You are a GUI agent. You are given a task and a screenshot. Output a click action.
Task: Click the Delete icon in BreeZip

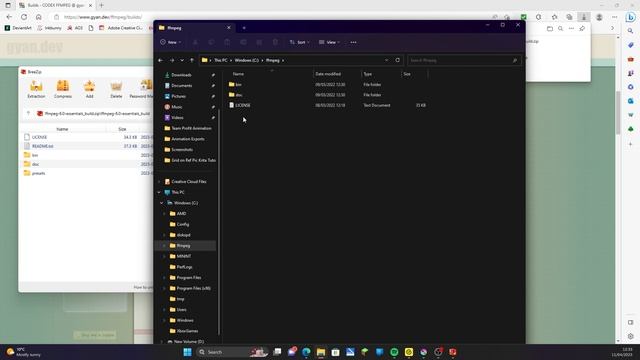click(x=116, y=89)
